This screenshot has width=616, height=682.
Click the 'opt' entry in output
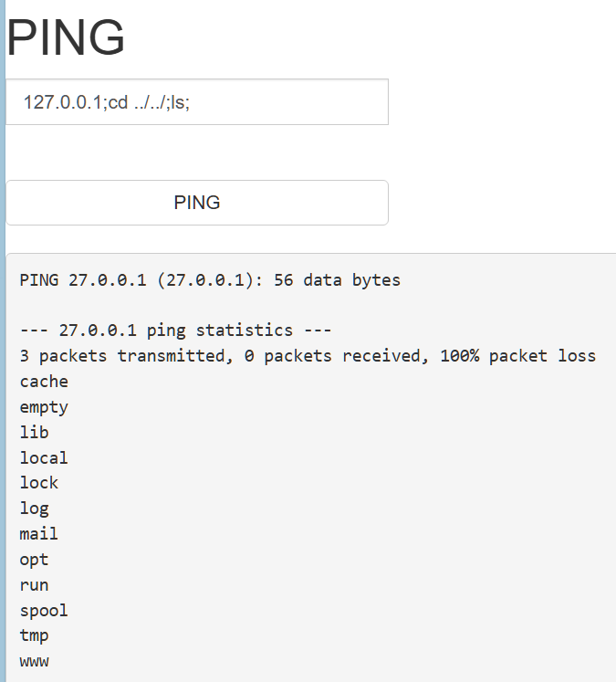(35, 560)
